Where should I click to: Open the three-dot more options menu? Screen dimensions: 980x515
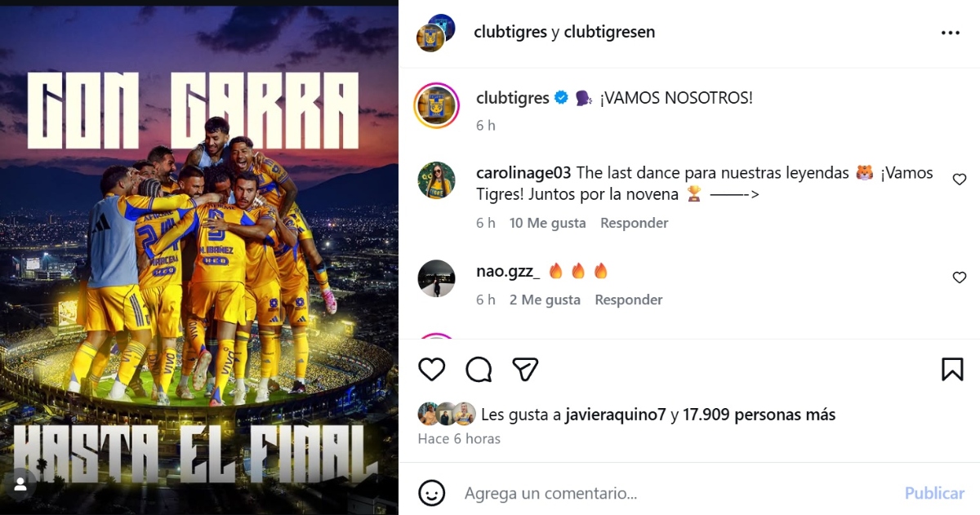(x=951, y=33)
